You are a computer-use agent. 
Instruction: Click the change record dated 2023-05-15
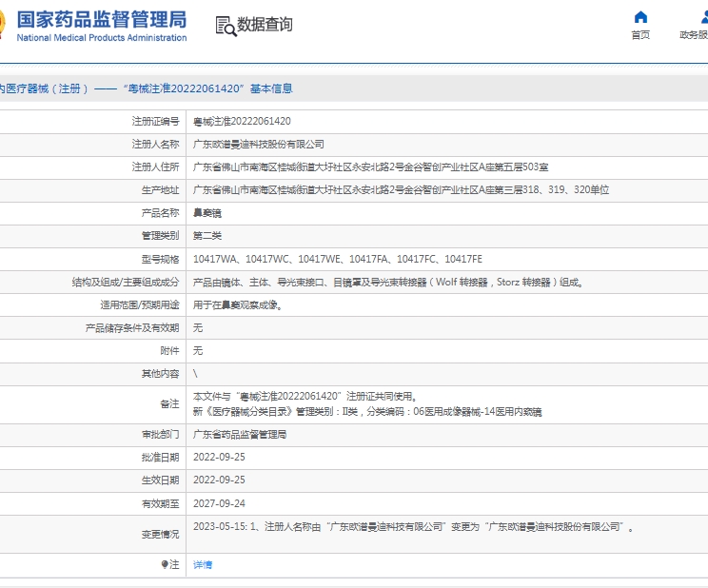pos(413,527)
